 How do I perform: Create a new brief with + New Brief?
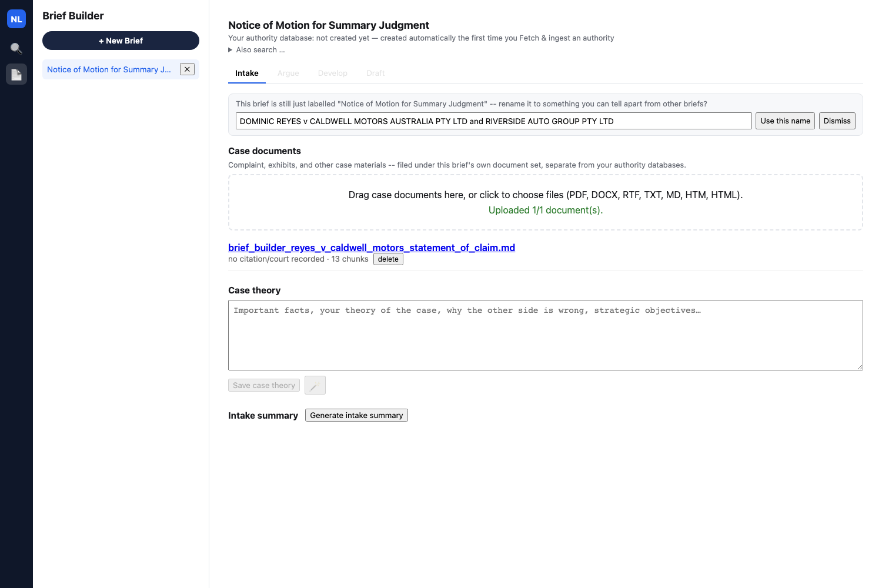click(x=121, y=41)
